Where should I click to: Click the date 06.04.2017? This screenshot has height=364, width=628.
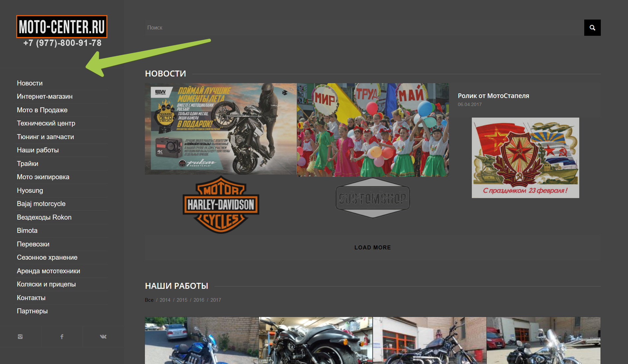click(x=470, y=104)
